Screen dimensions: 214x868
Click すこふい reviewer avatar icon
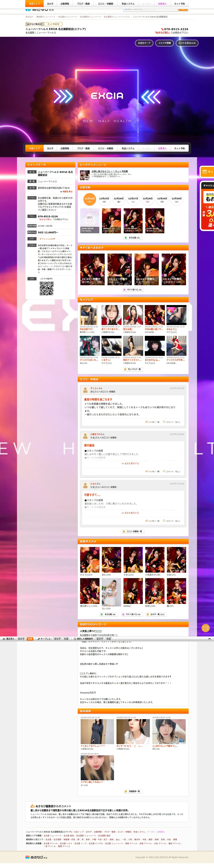coord(85,390)
